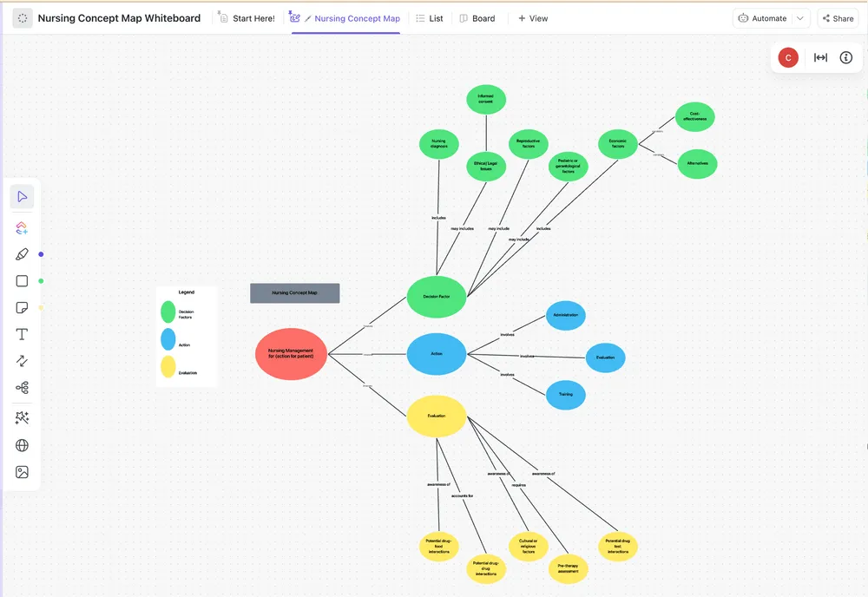Select the sticky note tool
Viewport: 868px width, 597px height.
point(23,308)
